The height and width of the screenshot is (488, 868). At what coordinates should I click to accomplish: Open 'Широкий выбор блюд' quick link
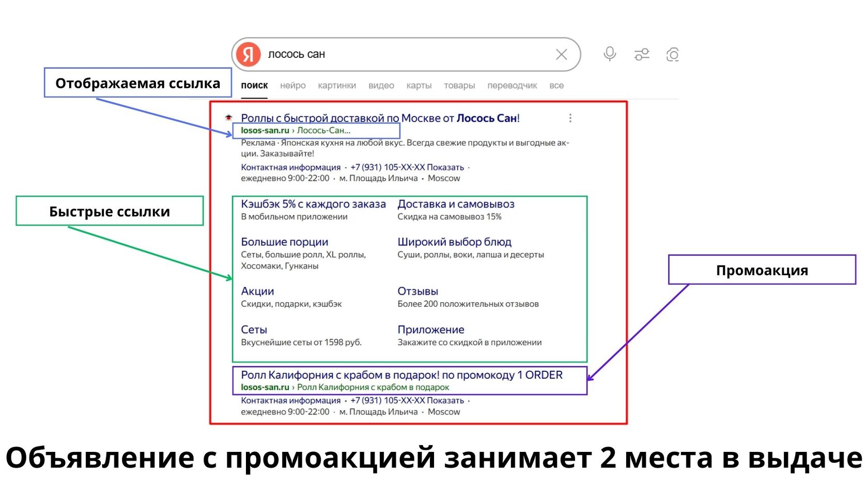(454, 242)
